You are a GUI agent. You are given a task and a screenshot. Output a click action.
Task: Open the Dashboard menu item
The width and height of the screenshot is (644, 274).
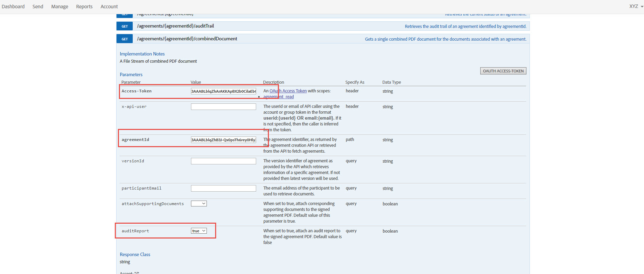[x=13, y=7]
